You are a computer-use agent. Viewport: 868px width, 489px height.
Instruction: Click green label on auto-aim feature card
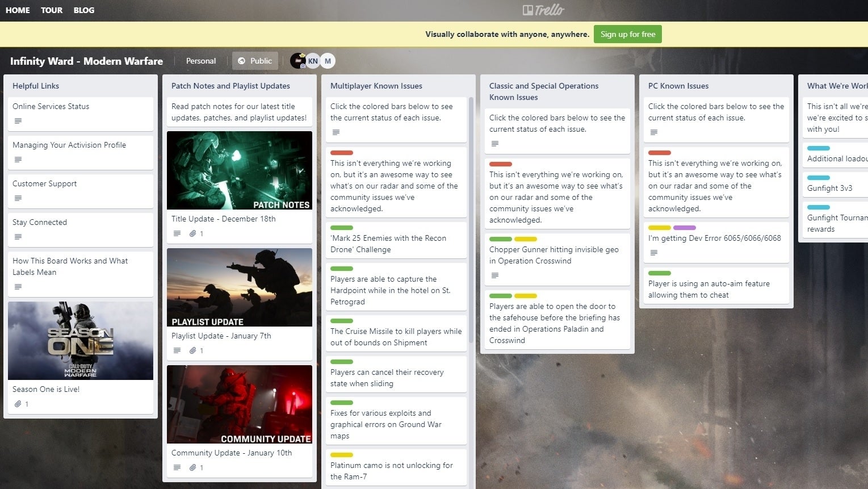tap(660, 273)
